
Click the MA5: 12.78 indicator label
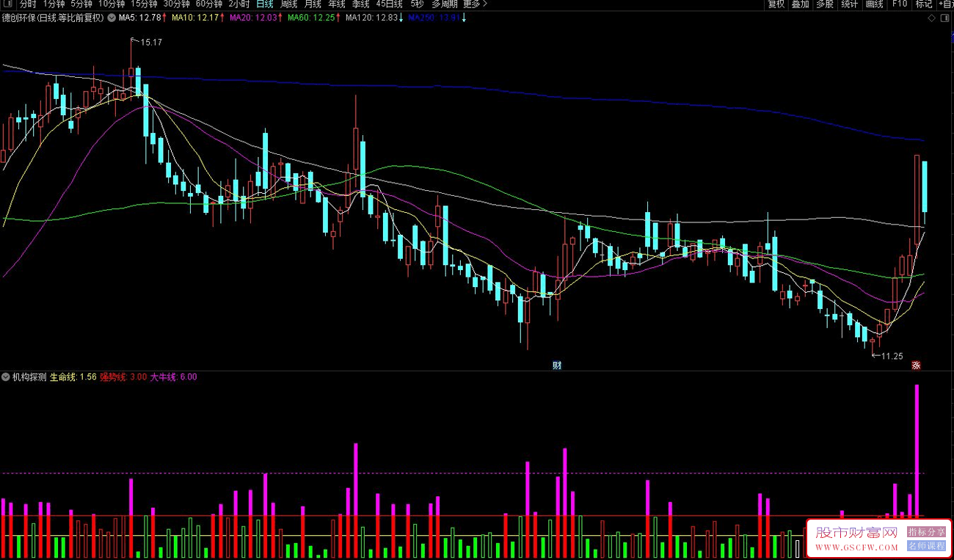pyautogui.click(x=142, y=18)
